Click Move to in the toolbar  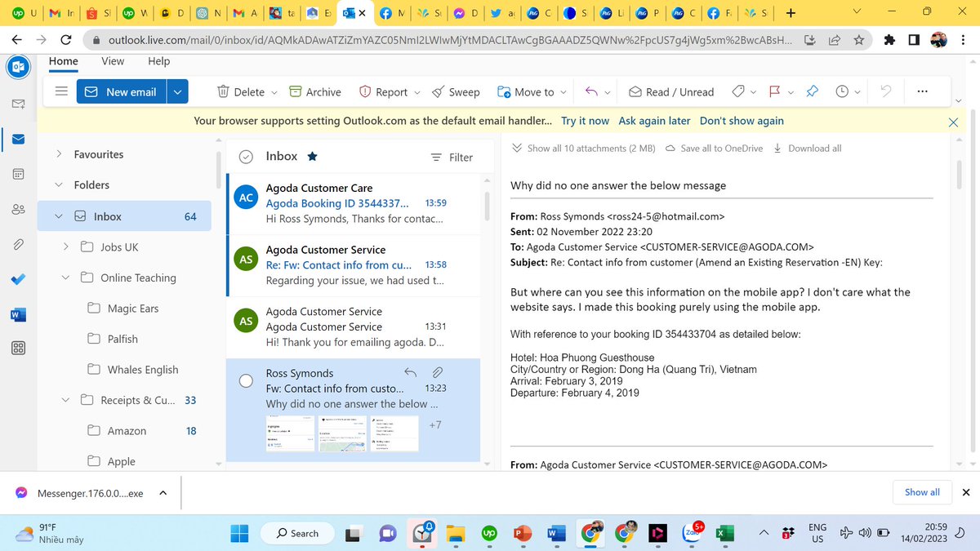pos(525,92)
